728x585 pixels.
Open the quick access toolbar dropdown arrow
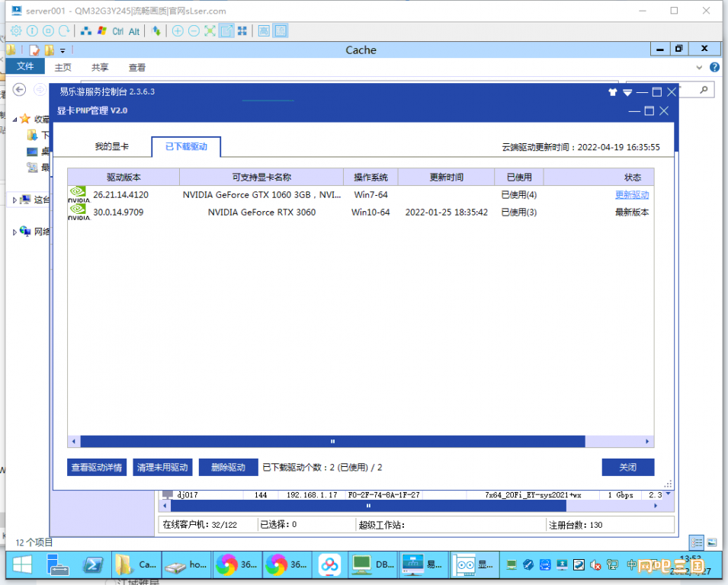point(63,50)
